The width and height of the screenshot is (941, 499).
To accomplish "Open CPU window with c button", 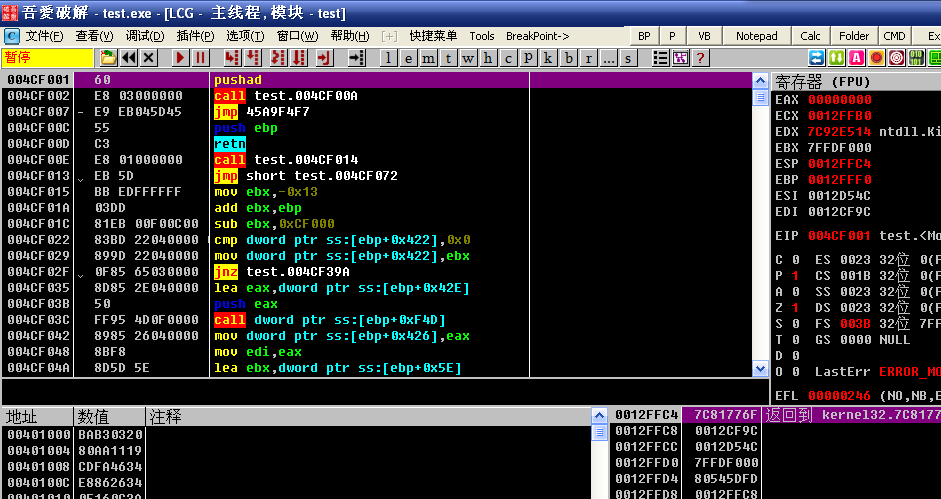I will (508, 58).
